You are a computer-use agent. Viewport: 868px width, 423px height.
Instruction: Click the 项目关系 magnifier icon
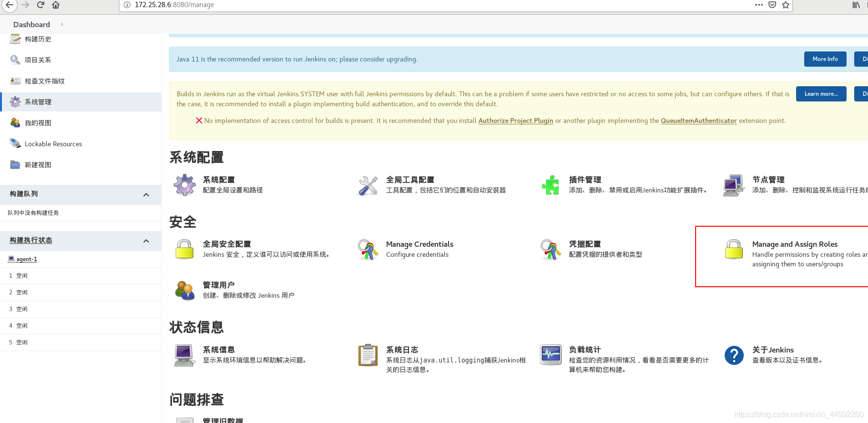pos(15,60)
